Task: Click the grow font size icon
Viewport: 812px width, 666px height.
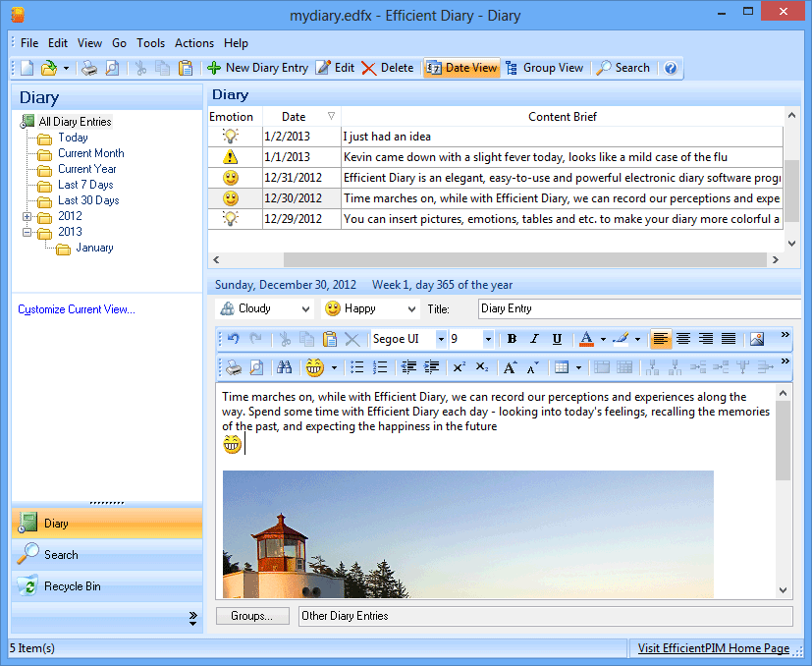Action: click(510, 367)
